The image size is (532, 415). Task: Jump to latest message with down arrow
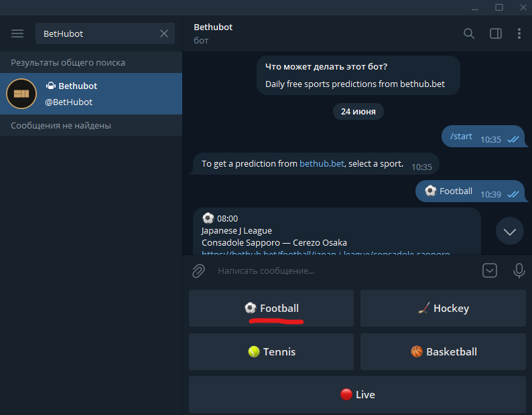click(x=510, y=231)
